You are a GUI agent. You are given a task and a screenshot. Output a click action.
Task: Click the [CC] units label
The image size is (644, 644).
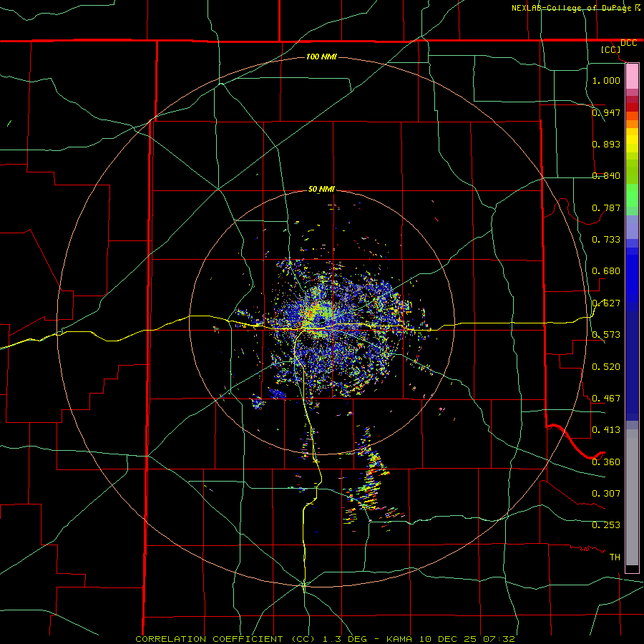click(x=611, y=49)
